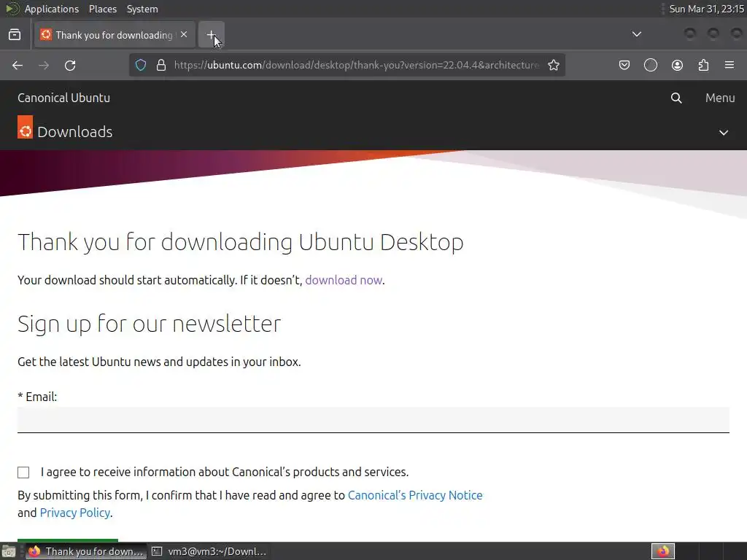Expand the list all tabs chevron
The image size is (747, 560).
click(x=636, y=34)
